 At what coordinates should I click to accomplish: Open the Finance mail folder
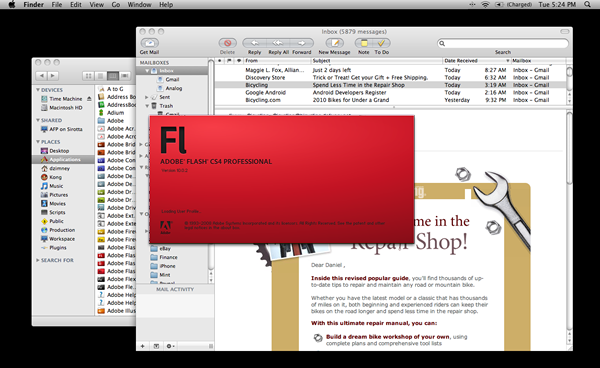(164, 257)
